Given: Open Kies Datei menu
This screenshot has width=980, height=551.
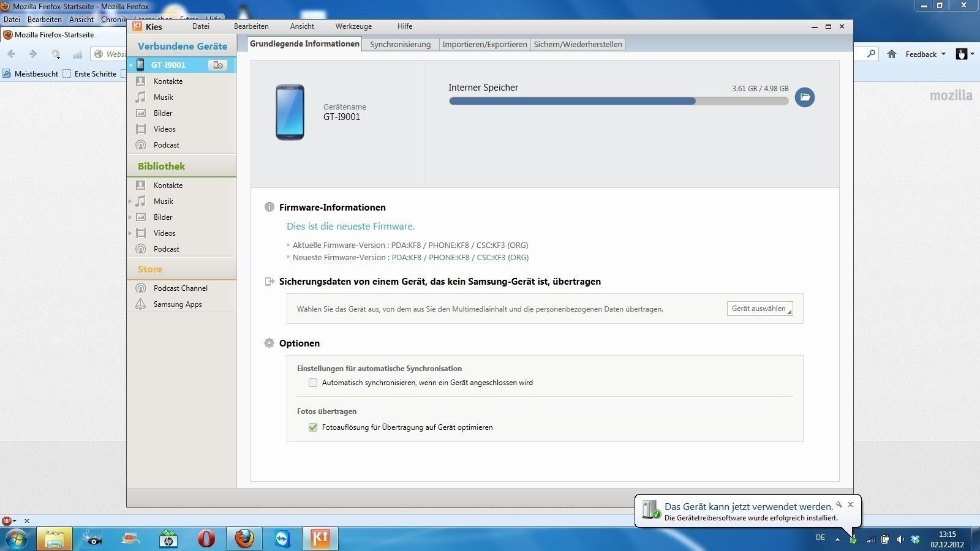Looking at the screenshot, I should click(200, 26).
